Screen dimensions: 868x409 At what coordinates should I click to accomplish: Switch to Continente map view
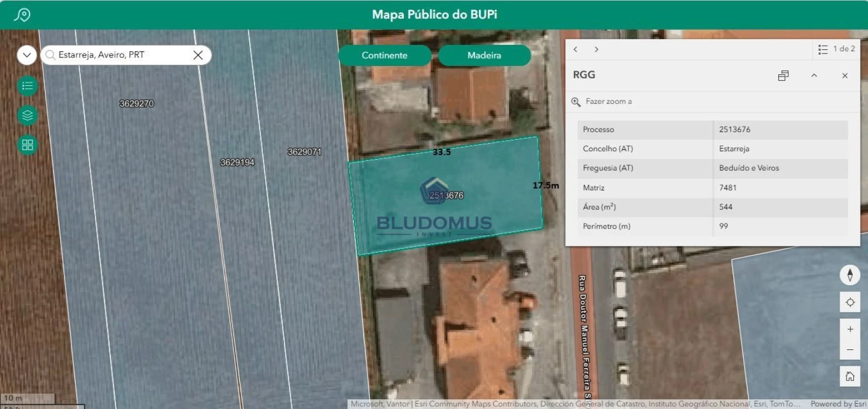click(385, 56)
